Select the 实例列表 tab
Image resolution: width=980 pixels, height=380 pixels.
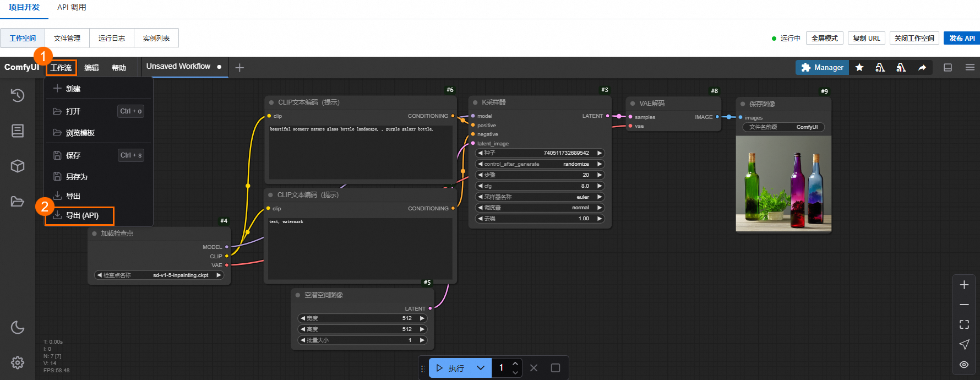click(x=156, y=38)
